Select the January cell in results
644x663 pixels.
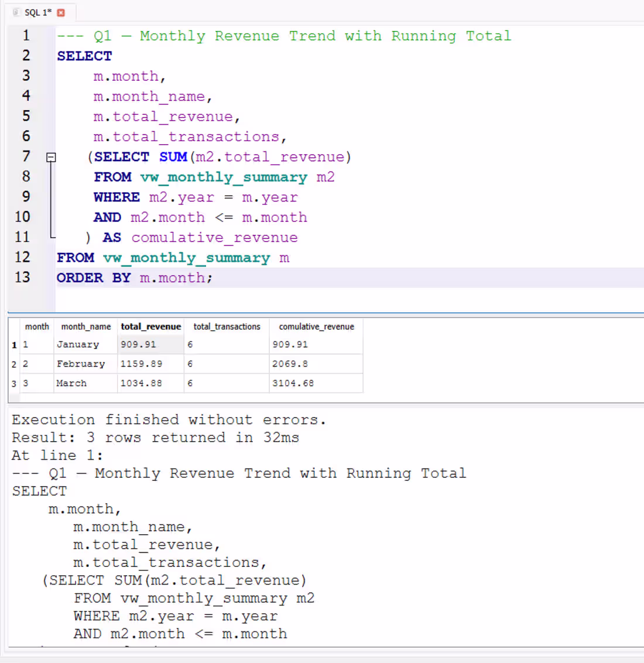coord(86,344)
